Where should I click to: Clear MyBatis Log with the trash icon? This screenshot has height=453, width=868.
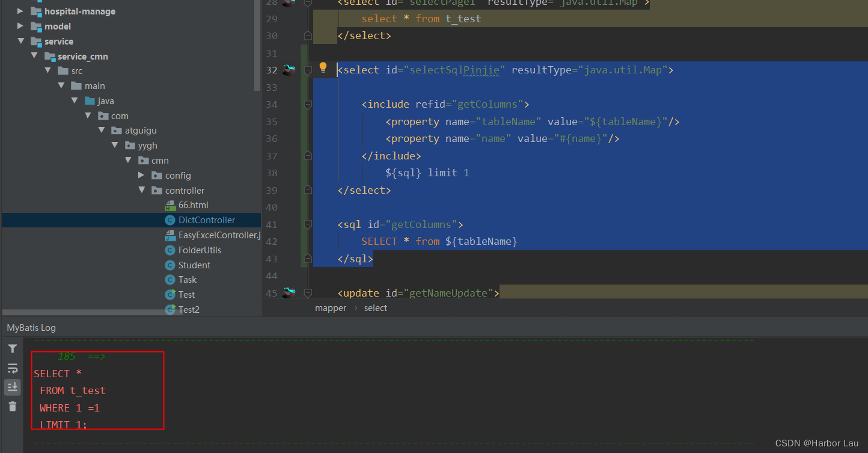[x=12, y=407]
